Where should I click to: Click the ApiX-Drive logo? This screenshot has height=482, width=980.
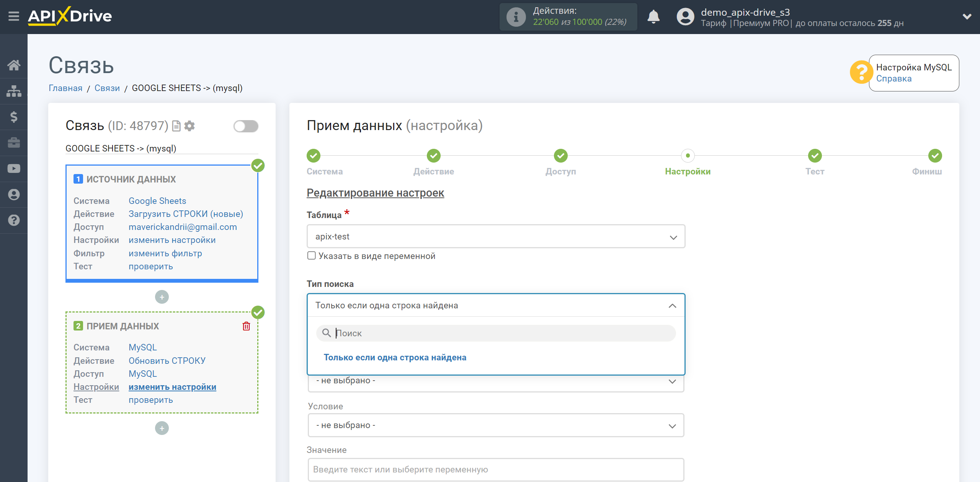(x=70, y=16)
